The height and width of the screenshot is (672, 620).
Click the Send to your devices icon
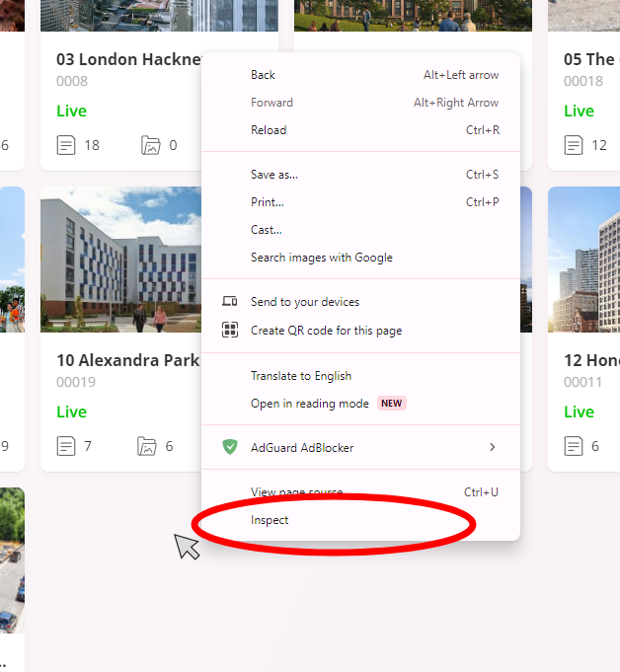point(230,301)
